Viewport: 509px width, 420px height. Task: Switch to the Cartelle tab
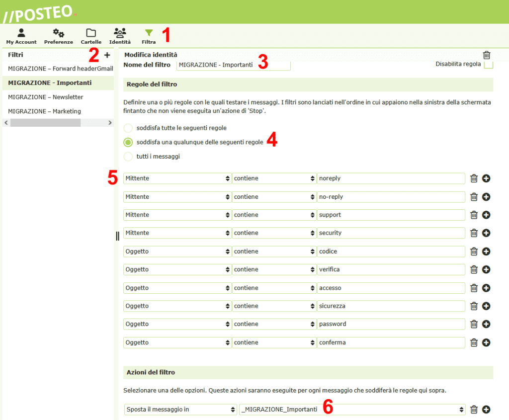[91, 36]
